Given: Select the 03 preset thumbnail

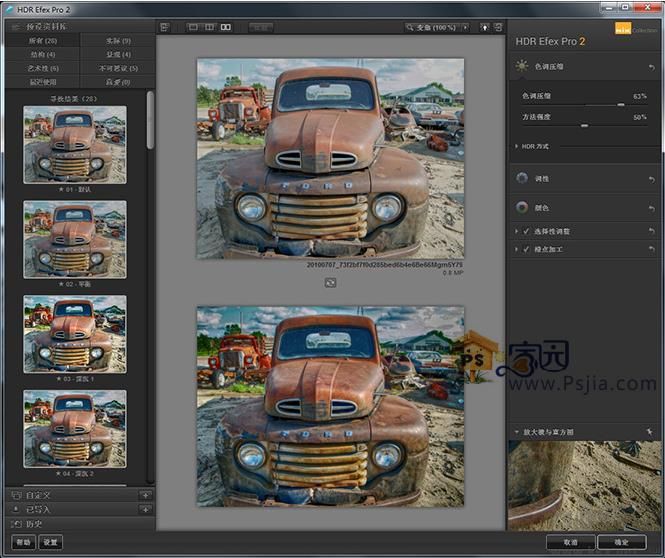Looking at the screenshot, I should (75, 333).
